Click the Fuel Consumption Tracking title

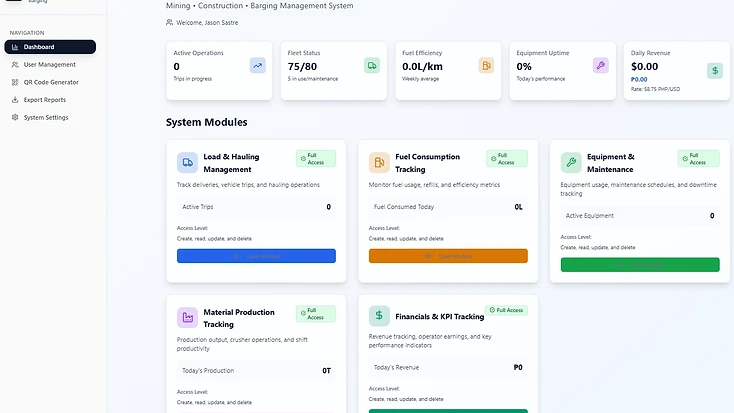coord(427,163)
